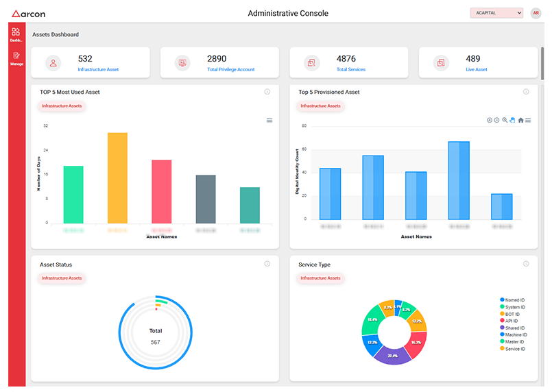This screenshot has width=552, height=392.
Task: Click the tallest orange bar in Most Used chart
Action: pos(117,178)
